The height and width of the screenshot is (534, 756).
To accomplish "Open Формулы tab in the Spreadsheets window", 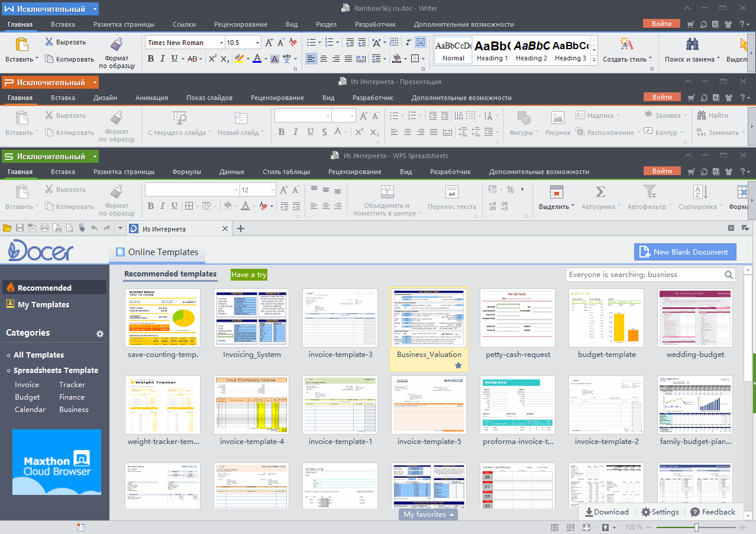I will click(186, 172).
